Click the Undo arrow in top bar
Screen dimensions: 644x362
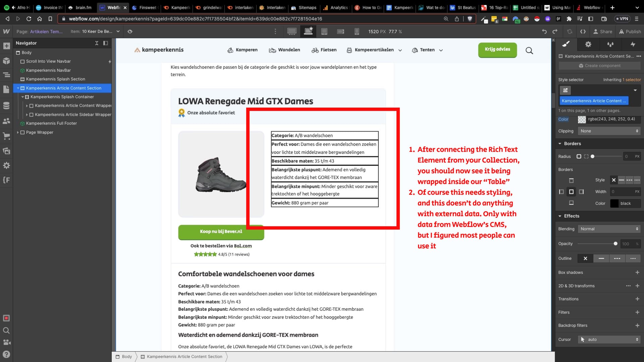[x=544, y=32]
